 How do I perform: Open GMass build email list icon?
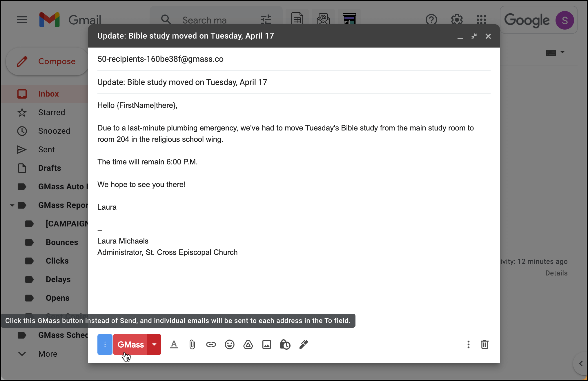(323, 20)
